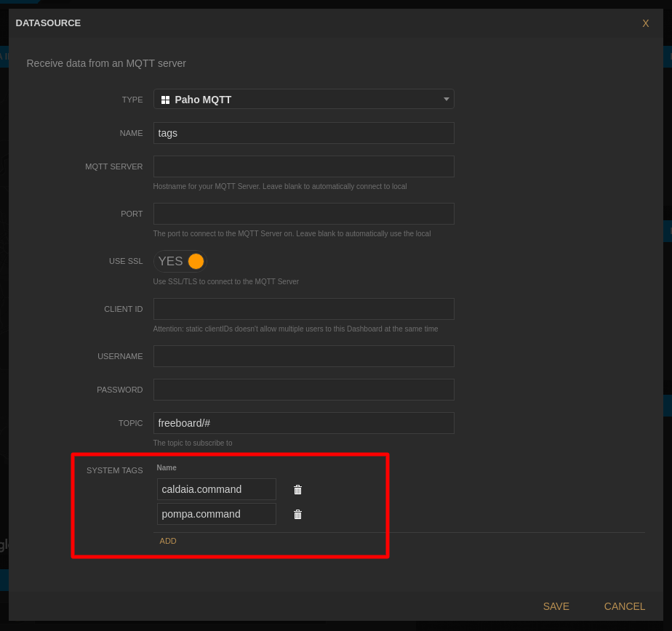
Task: Click the dropdown chevron on the TYPE selector
Action: point(446,99)
